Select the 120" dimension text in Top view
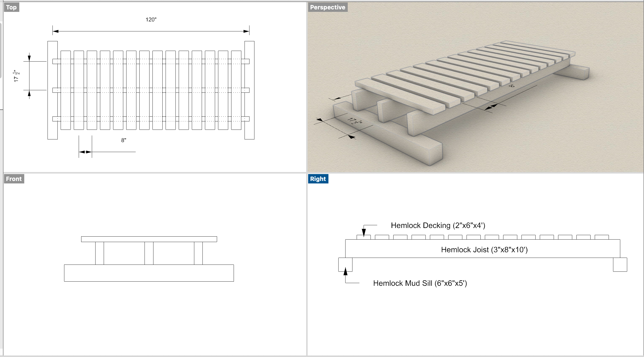Screen dimensions: 644x357 (x=151, y=20)
